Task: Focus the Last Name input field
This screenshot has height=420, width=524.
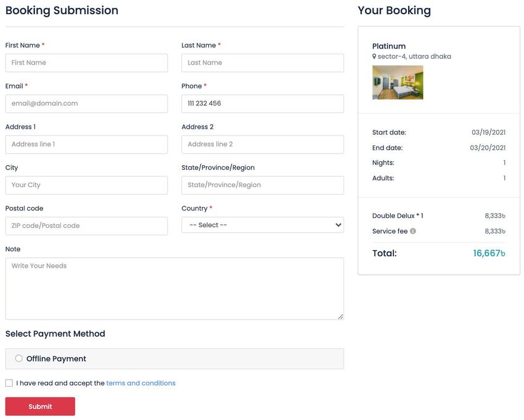Action: pos(263,63)
